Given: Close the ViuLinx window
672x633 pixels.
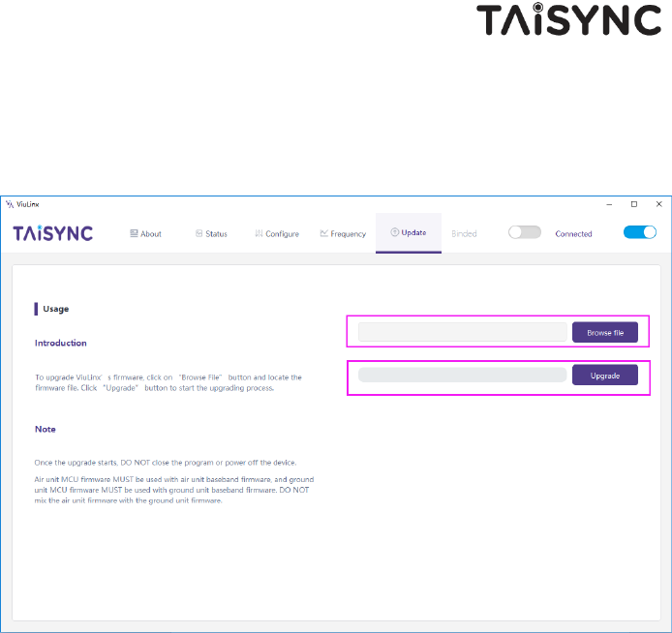Looking at the screenshot, I should pos(659,204).
